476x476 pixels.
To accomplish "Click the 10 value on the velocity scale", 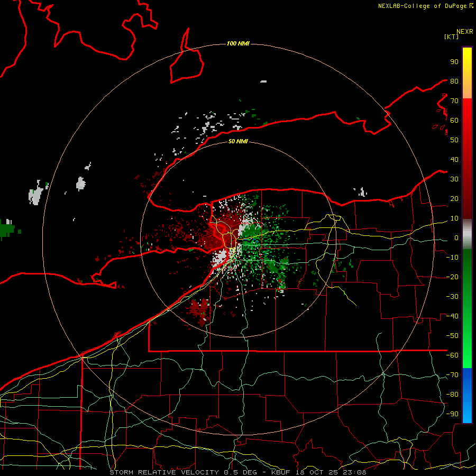I will (454, 218).
